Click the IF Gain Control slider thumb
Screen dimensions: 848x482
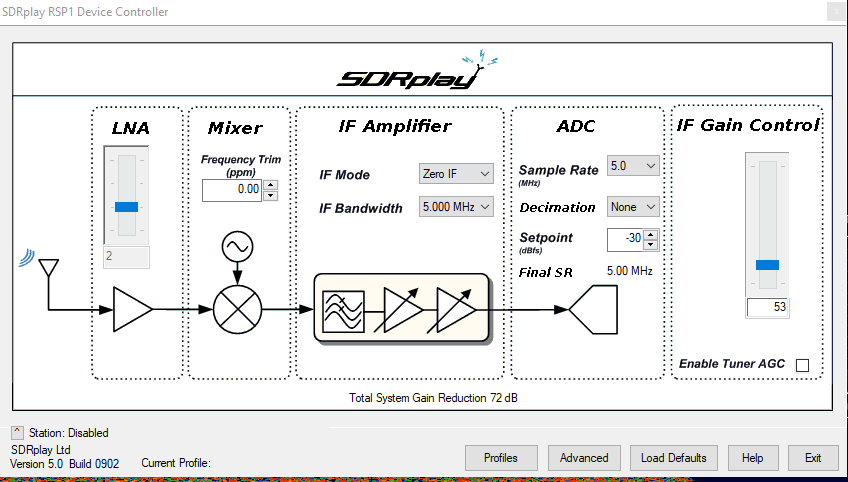point(767,265)
